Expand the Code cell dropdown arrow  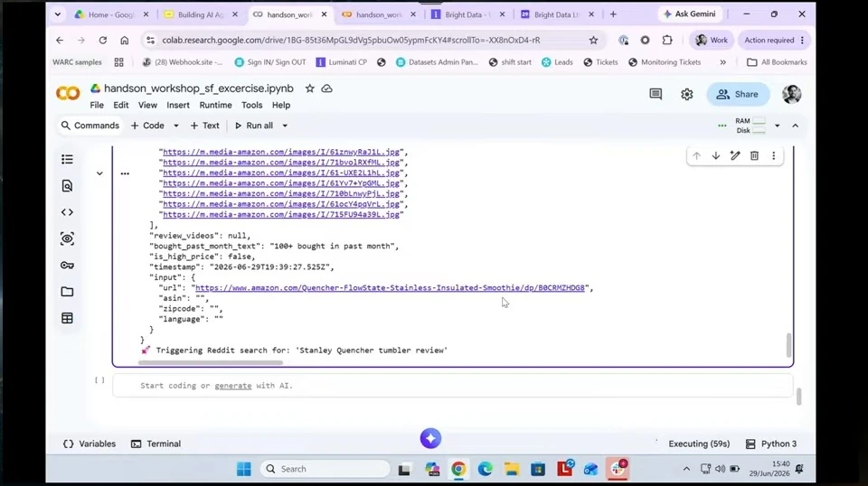pyautogui.click(x=176, y=126)
